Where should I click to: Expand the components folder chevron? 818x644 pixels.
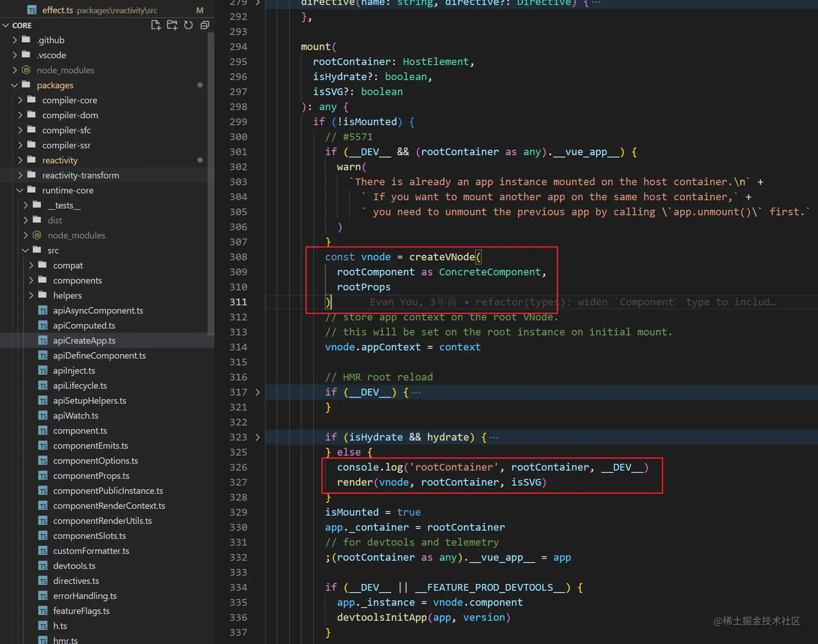(31, 280)
